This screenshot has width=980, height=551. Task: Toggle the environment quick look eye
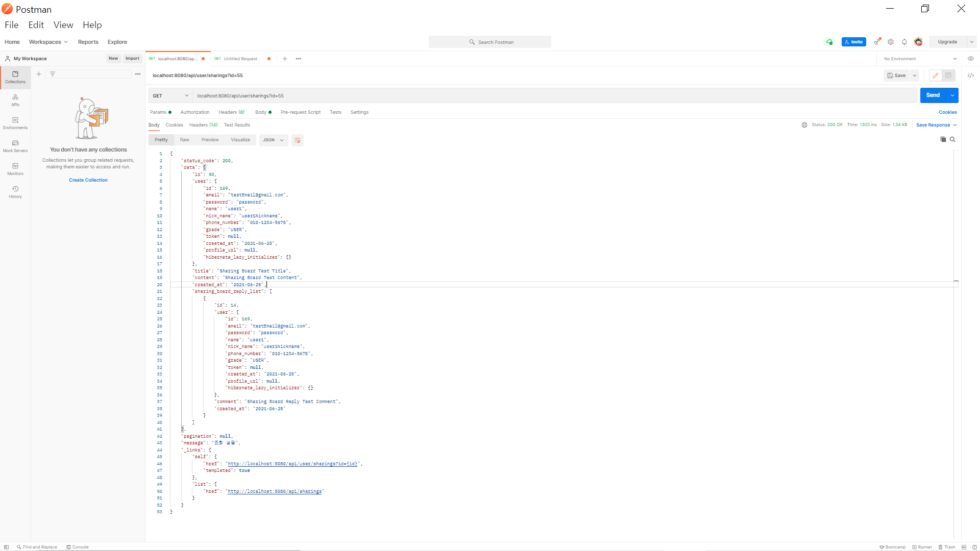971,59
